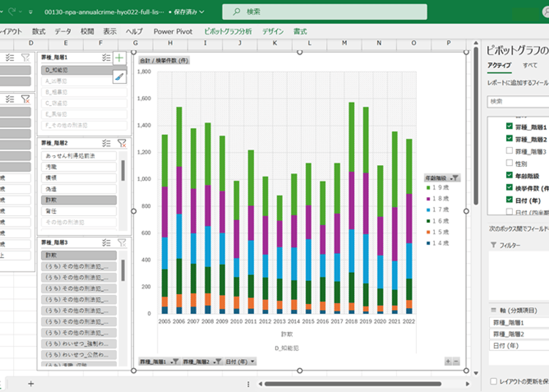Click the vertical scroll down arrow

(476, 373)
